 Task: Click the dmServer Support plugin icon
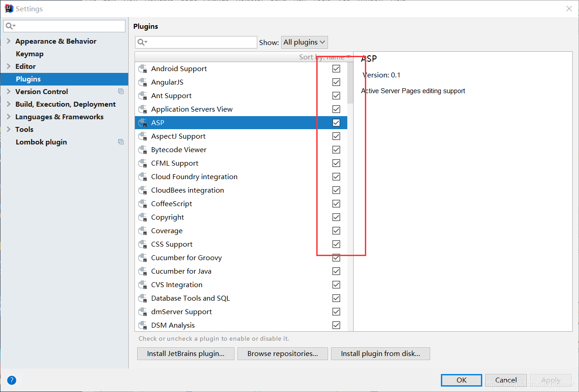[x=143, y=312]
